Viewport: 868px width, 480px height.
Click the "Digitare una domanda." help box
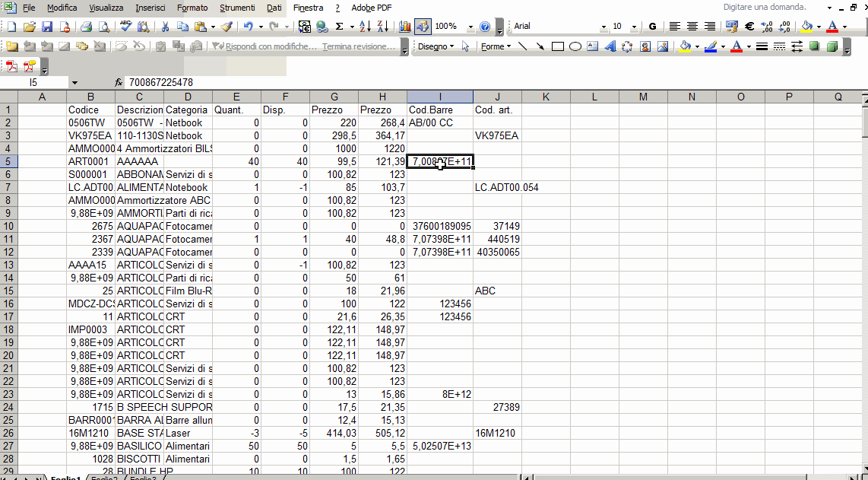(772, 7)
